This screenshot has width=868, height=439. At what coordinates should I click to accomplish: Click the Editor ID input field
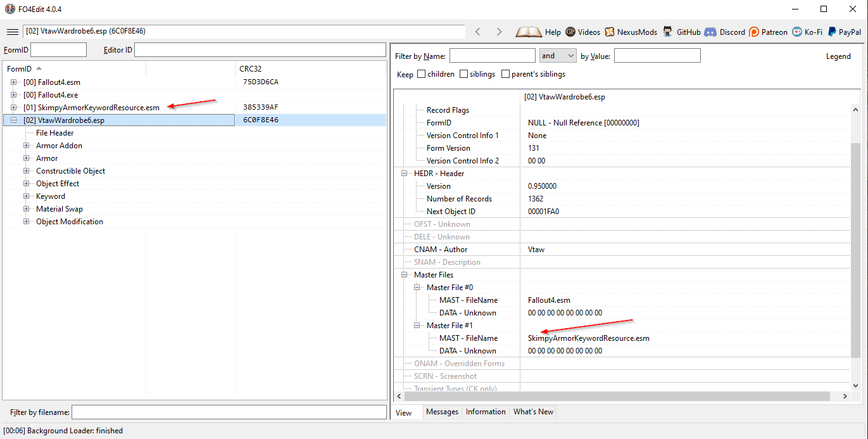[x=260, y=50]
